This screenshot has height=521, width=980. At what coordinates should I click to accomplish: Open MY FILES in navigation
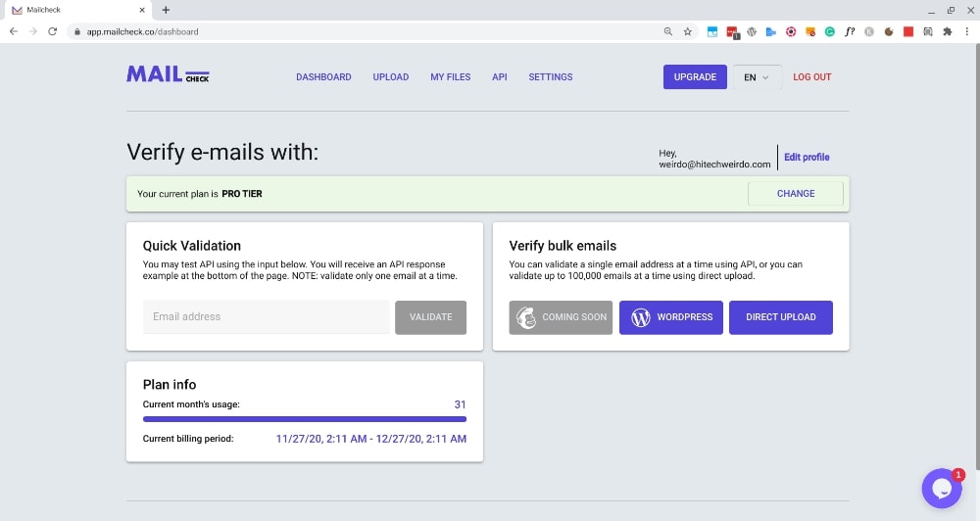click(450, 76)
